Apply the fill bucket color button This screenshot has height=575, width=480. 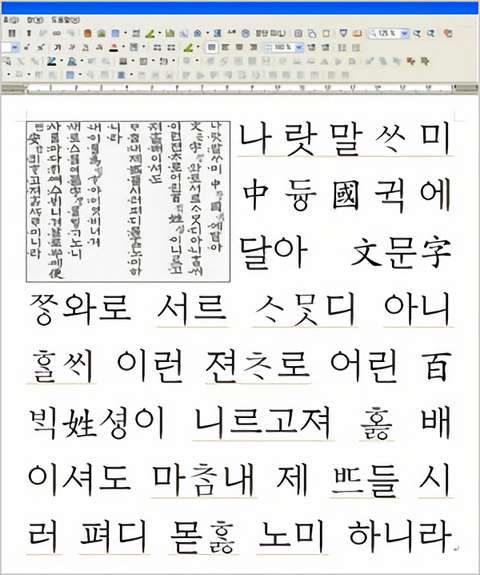tap(72, 61)
